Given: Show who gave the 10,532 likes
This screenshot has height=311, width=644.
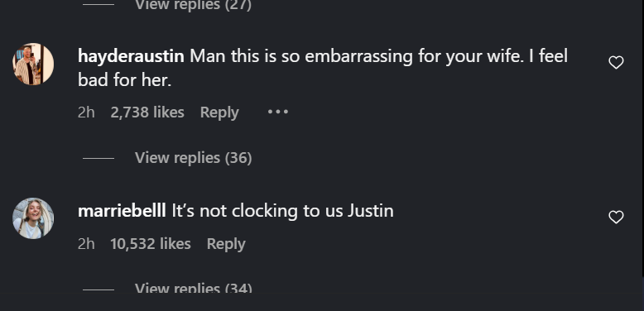Looking at the screenshot, I should 151,244.
